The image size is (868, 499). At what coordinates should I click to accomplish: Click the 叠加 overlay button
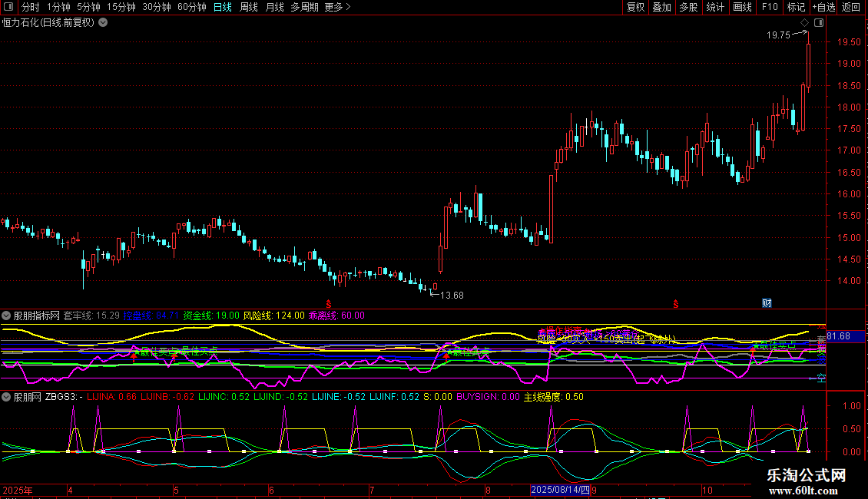(x=661, y=7)
